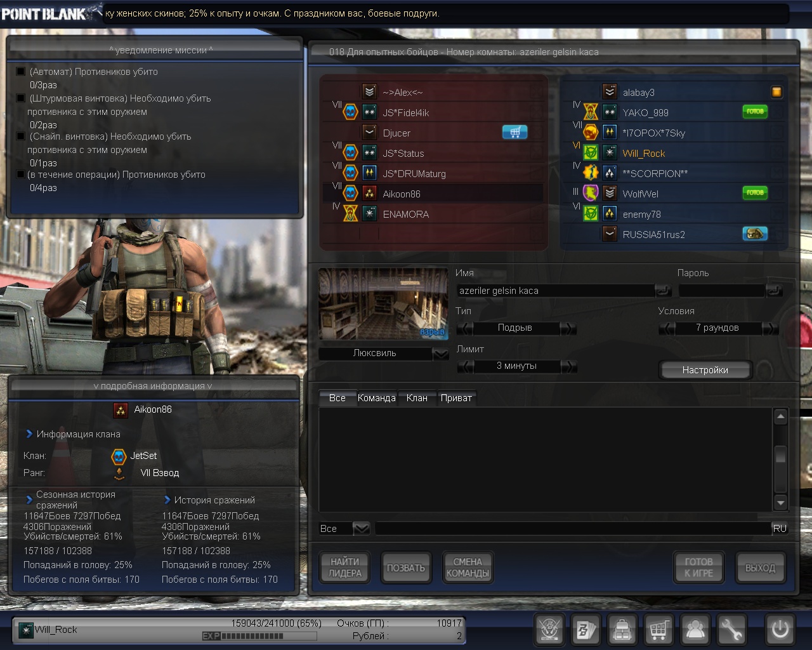Click the chat scrollbar down arrow
The height and width of the screenshot is (650, 812).
click(781, 503)
